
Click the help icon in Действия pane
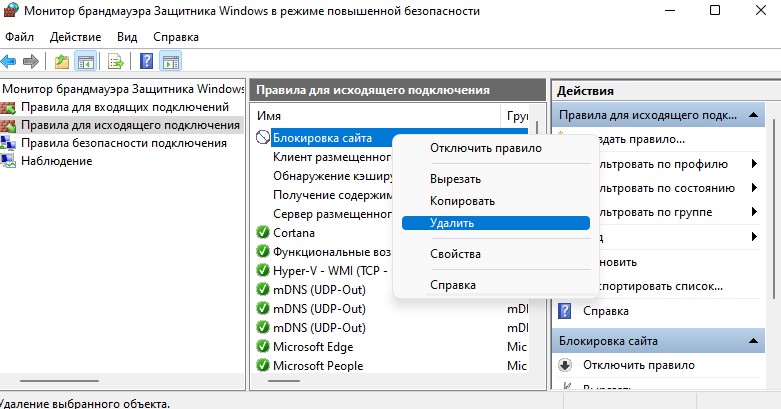click(x=564, y=311)
